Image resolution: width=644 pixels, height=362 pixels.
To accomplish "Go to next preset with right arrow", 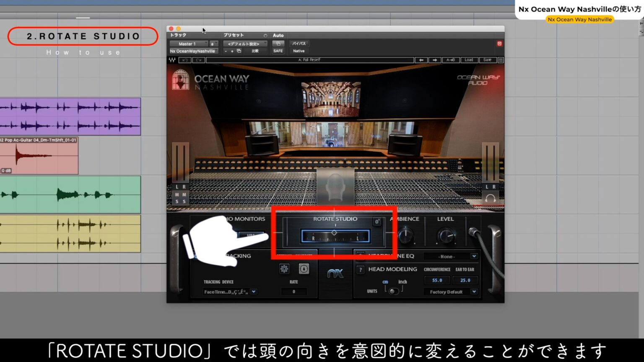I will click(x=435, y=60).
